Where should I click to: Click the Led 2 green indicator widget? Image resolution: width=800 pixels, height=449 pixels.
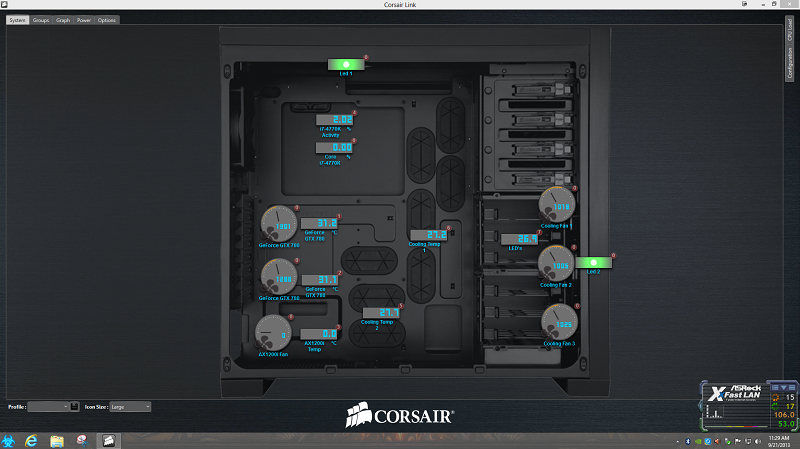pyautogui.click(x=593, y=262)
